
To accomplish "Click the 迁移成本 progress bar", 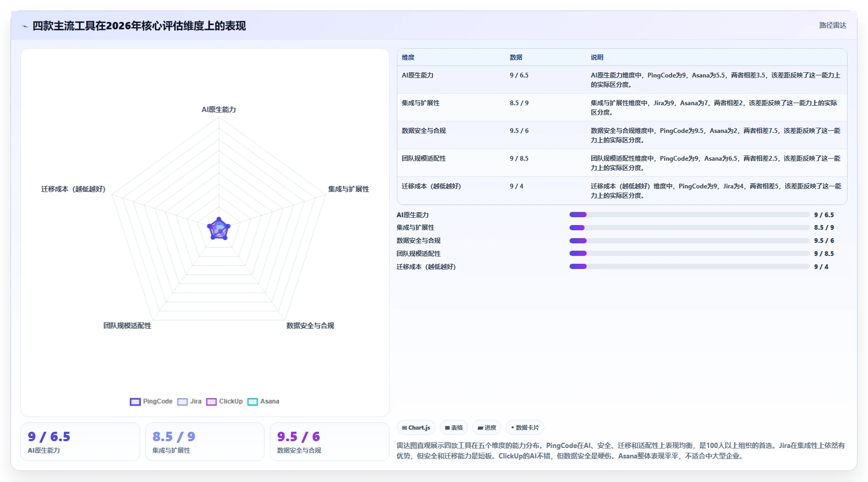I will point(689,266).
